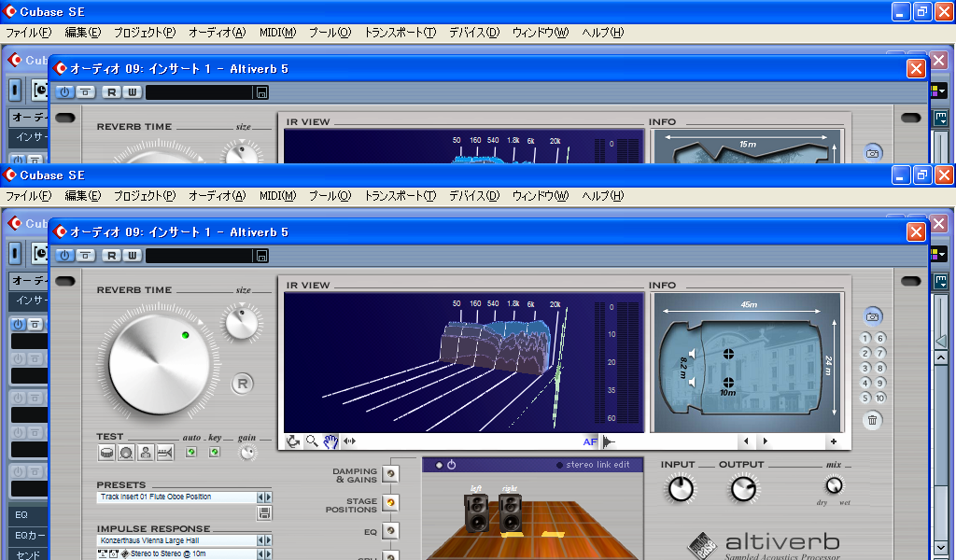The width and height of the screenshot is (956, 560).
Task: Expand the Damping & Gains section
Action: pos(390,474)
